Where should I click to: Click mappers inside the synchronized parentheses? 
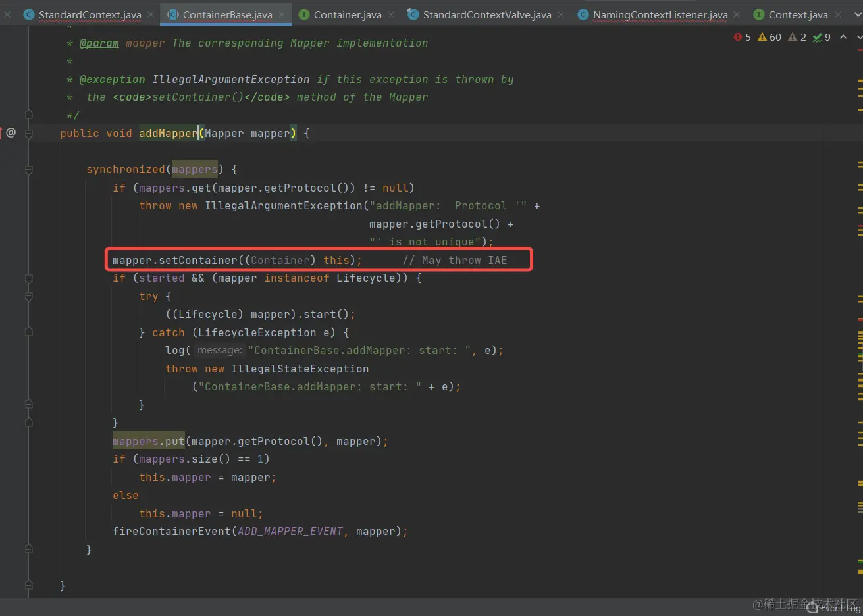click(194, 170)
